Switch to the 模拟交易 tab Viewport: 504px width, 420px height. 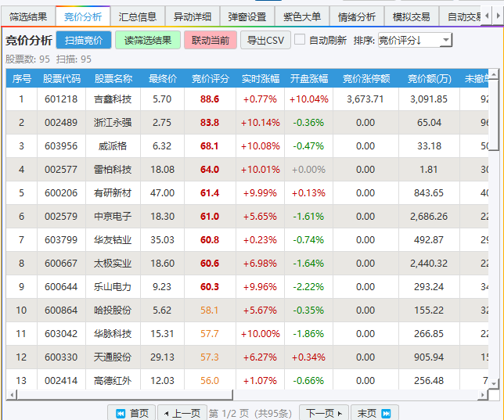click(x=412, y=16)
